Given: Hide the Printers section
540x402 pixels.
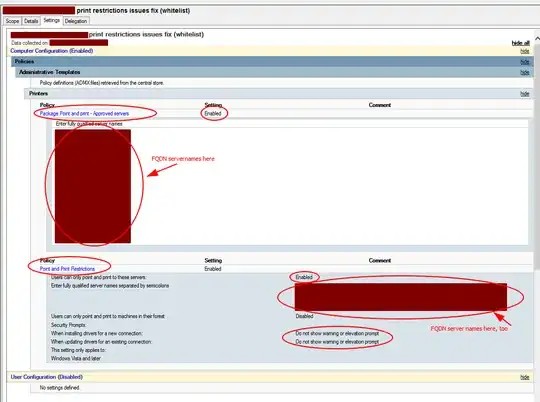Looking at the screenshot, I should tap(525, 94).
